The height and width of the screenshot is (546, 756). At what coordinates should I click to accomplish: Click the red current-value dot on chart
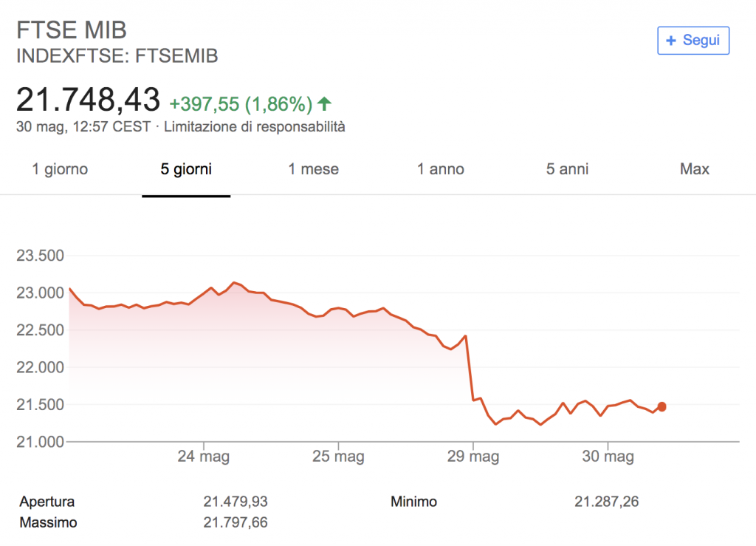pyautogui.click(x=662, y=406)
